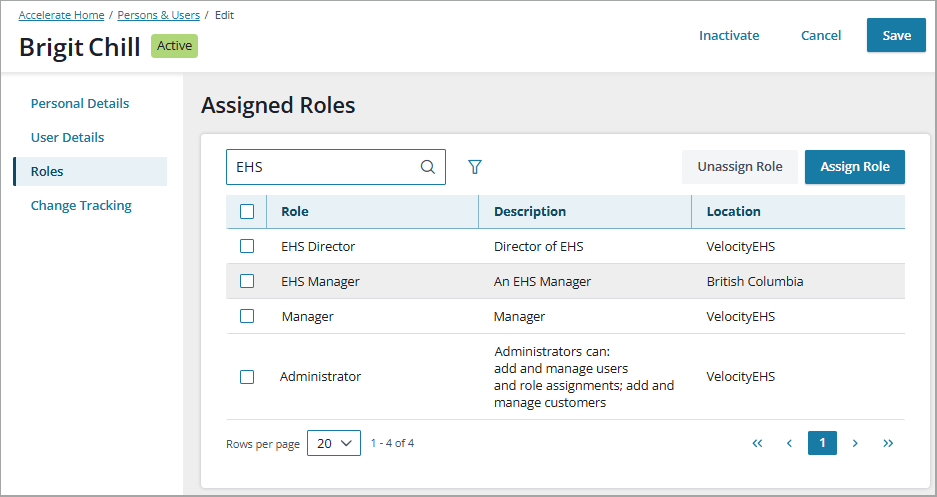The image size is (937, 497).
Task: Go to next page arrow
Action: pyautogui.click(x=855, y=443)
